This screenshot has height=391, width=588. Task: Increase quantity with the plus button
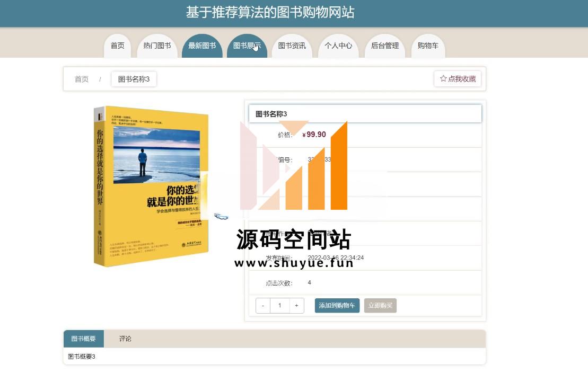point(296,306)
